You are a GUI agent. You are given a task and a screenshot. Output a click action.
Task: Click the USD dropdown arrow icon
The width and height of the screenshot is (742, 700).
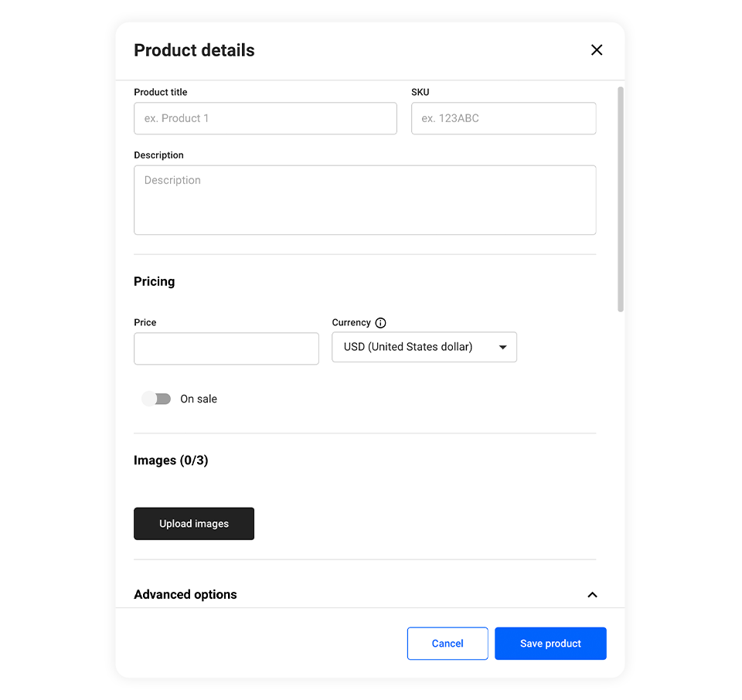pyautogui.click(x=505, y=347)
